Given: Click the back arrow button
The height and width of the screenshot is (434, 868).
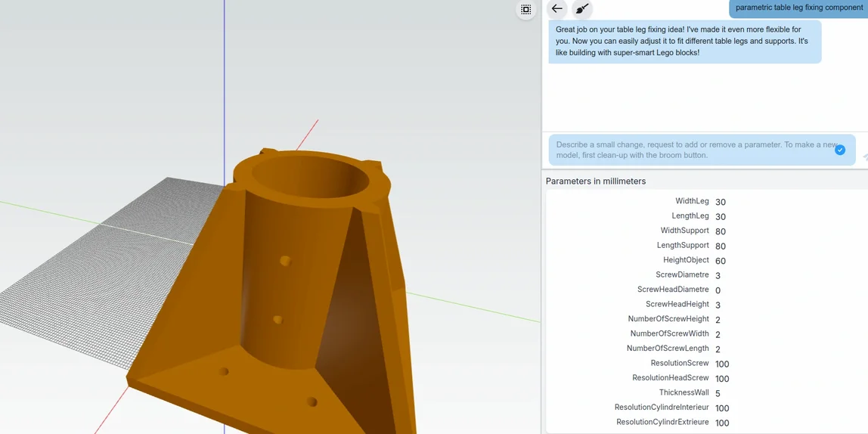Looking at the screenshot, I should 557,9.
